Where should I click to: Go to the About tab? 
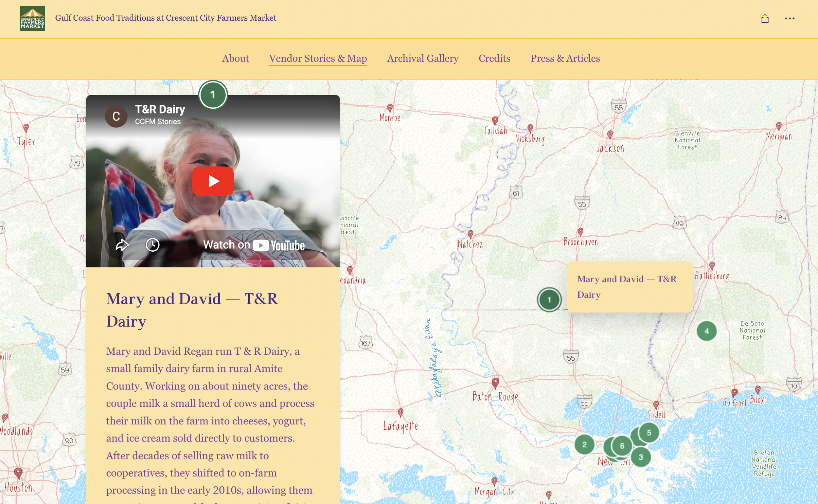(x=236, y=58)
